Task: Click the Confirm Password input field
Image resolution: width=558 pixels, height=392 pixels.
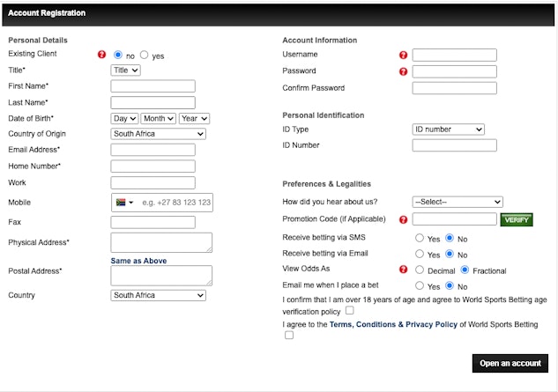Action: [x=455, y=88]
